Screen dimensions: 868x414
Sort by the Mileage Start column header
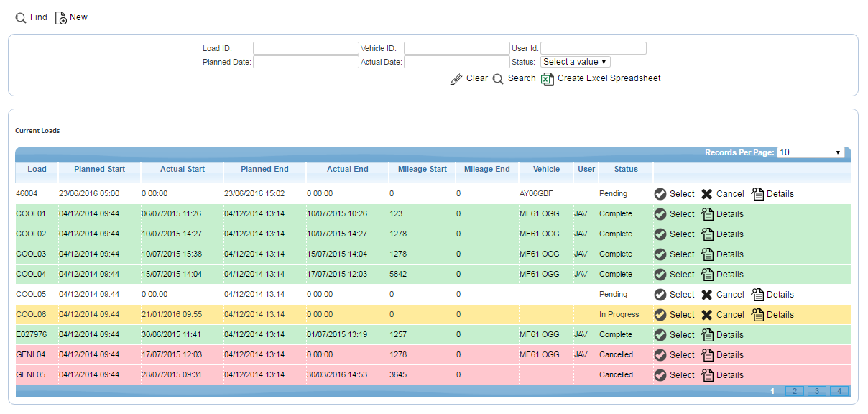point(423,170)
